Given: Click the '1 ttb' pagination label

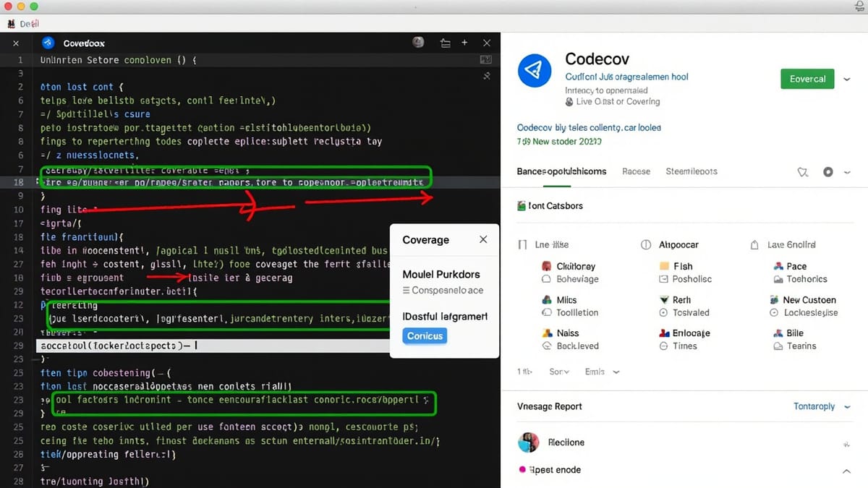Looking at the screenshot, I should (524, 372).
